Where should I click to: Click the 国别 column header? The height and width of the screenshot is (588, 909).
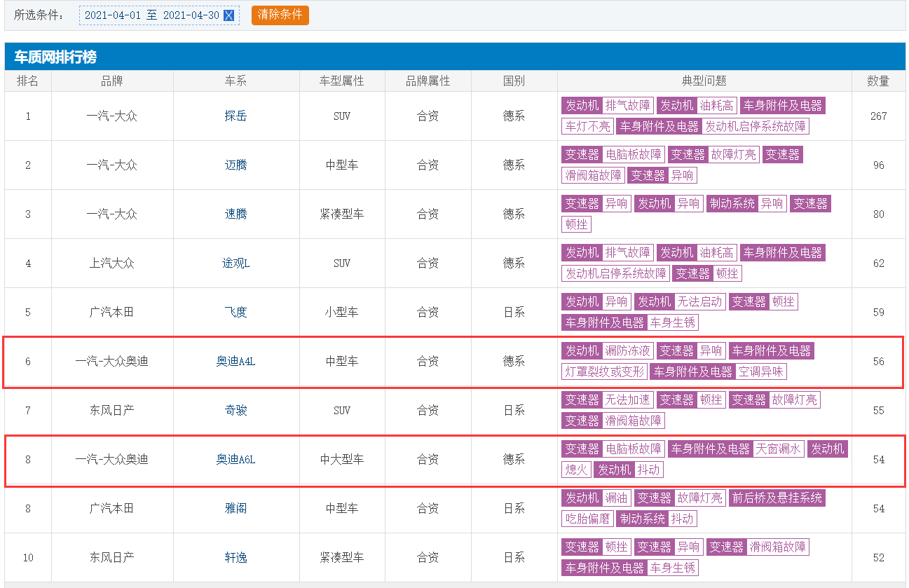tap(514, 81)
